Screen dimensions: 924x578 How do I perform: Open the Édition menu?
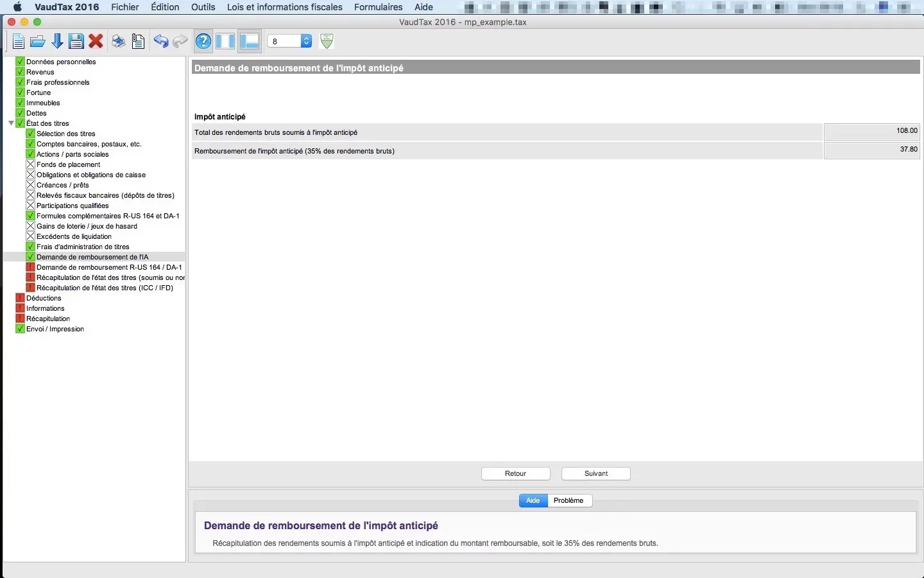165,7
